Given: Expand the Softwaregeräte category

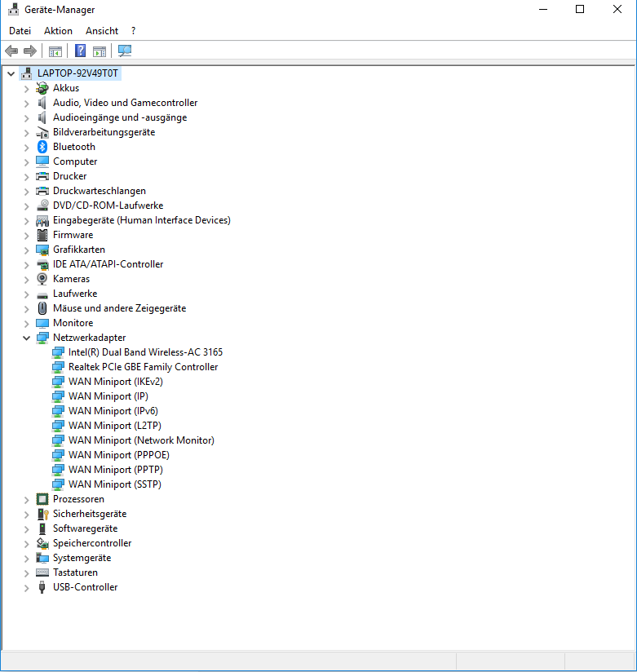Looking at the screenshot, I should 27,528.
